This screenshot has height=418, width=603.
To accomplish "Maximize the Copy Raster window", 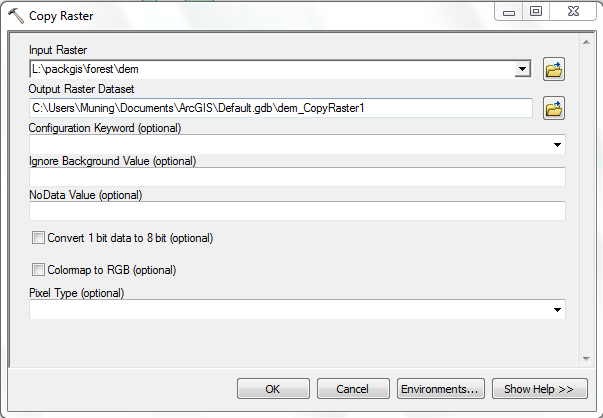I will (536, 12).
